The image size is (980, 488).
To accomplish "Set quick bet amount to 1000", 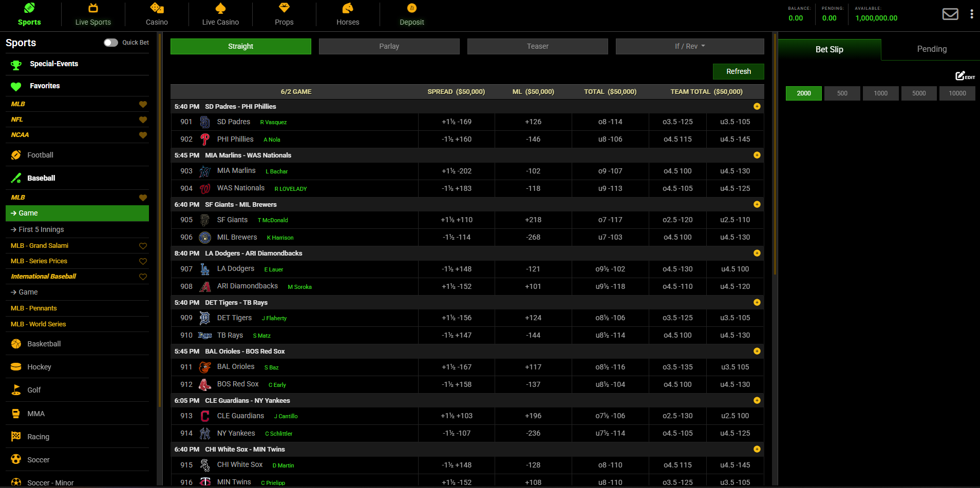I will (880, 93).
